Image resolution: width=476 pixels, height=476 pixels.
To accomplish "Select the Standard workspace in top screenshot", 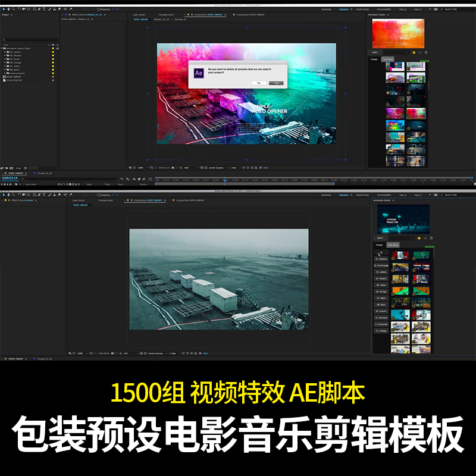I will coord(344,10).
